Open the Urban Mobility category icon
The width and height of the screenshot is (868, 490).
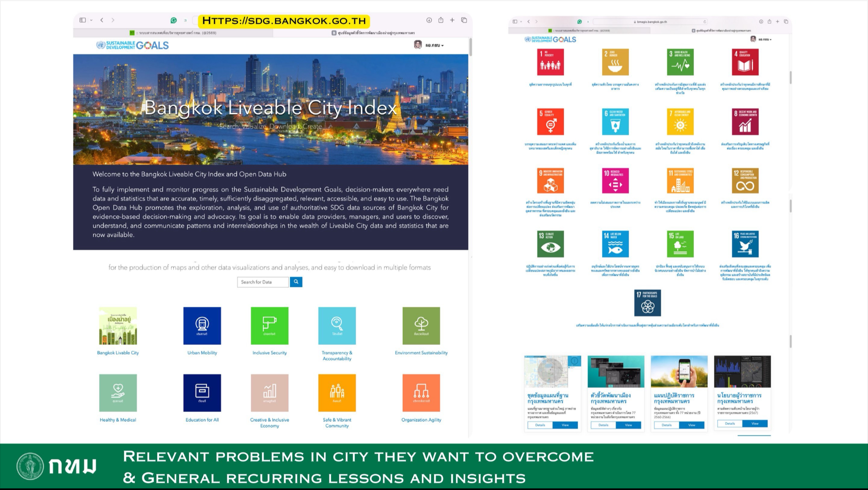[x=202, y=326]
